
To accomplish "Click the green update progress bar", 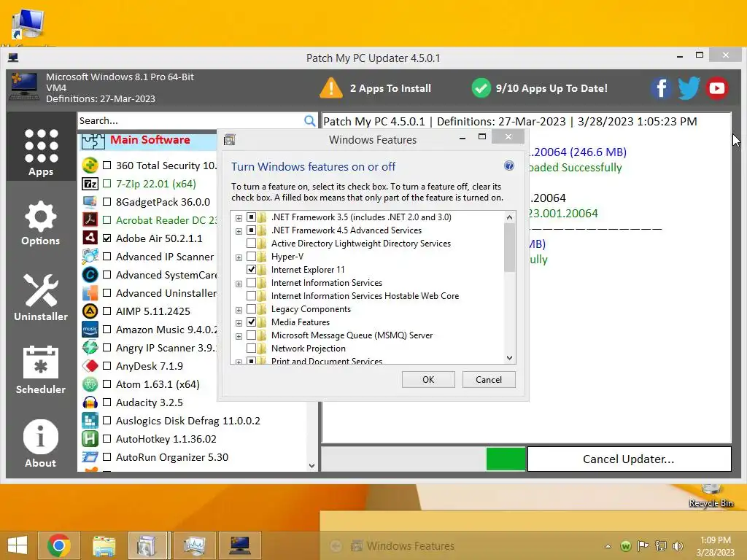I will [506, 459].
